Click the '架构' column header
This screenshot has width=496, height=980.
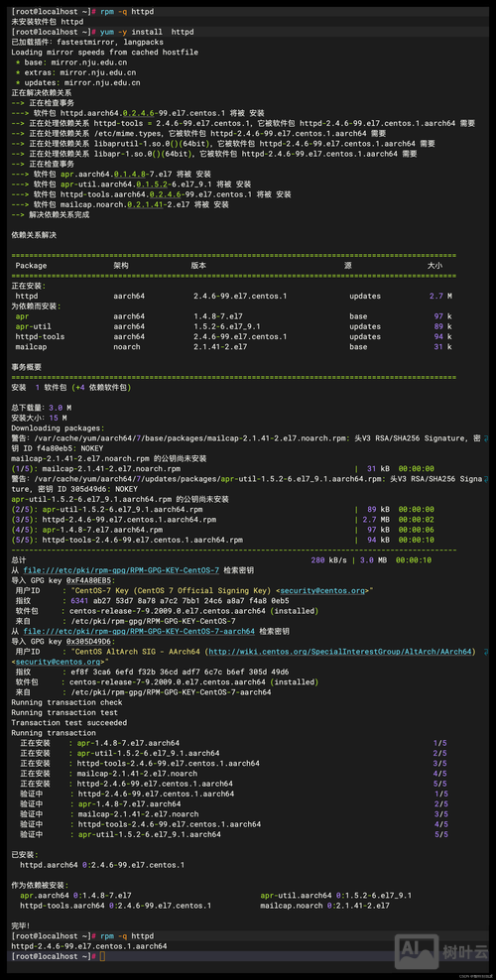(x=121, y=265)
